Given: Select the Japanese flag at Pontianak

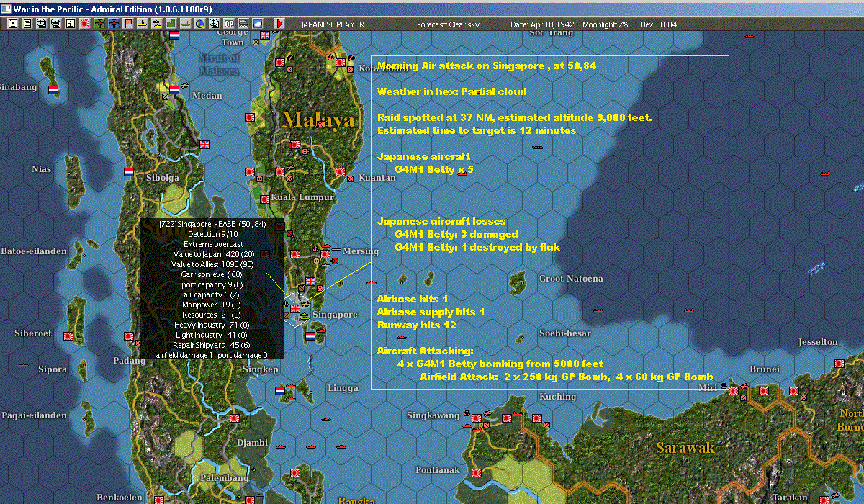Looking at the screenshot, I should pyautogui.click(x=478, y=472).
